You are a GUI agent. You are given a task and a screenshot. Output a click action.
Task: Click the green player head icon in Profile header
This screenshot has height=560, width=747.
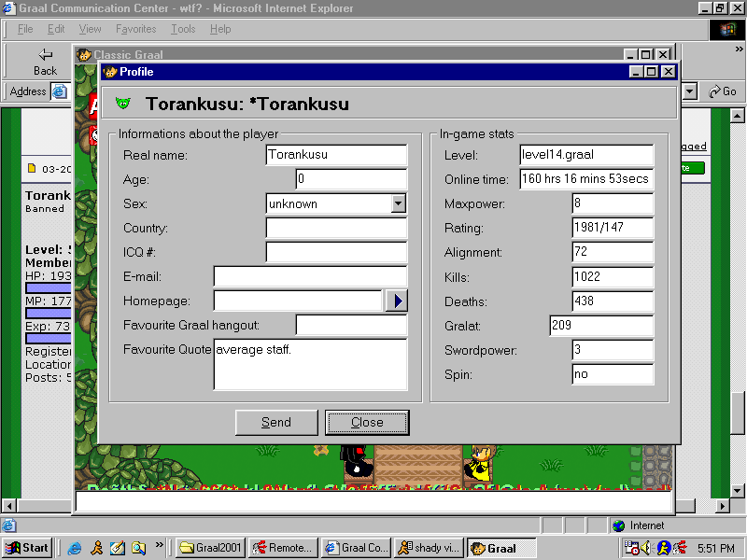(x=123, y=103)
